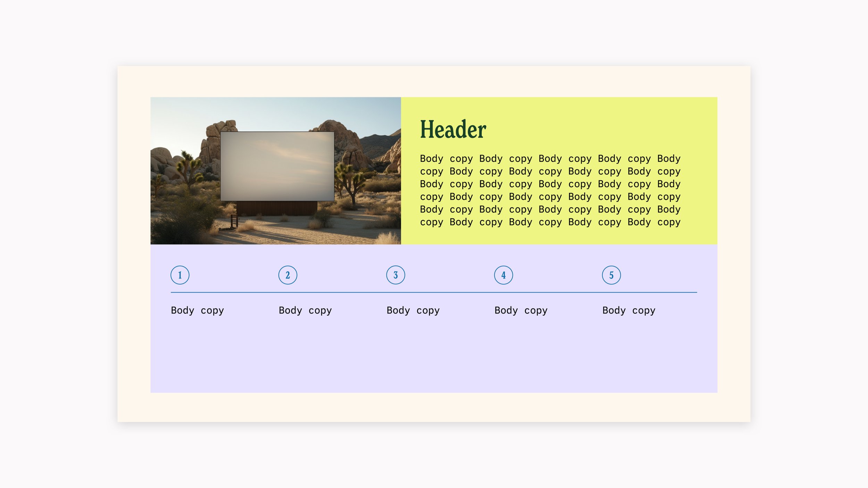The width and height of the screenshot is (868, 488).
Task: Select the circled number 5 icon
Action: (611, 275)
